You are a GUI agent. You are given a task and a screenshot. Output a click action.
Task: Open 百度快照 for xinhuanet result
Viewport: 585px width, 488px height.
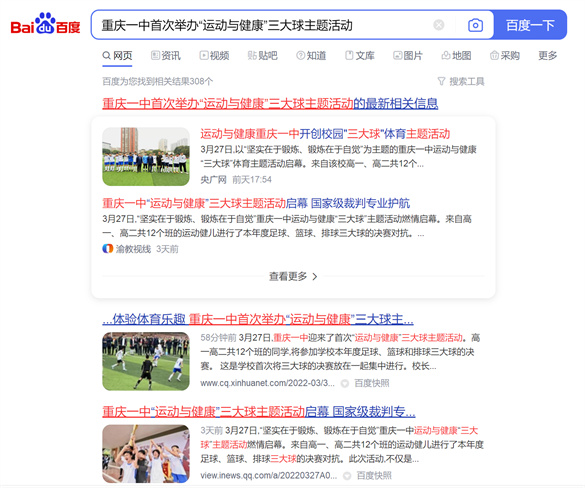[x=366, y=383]
